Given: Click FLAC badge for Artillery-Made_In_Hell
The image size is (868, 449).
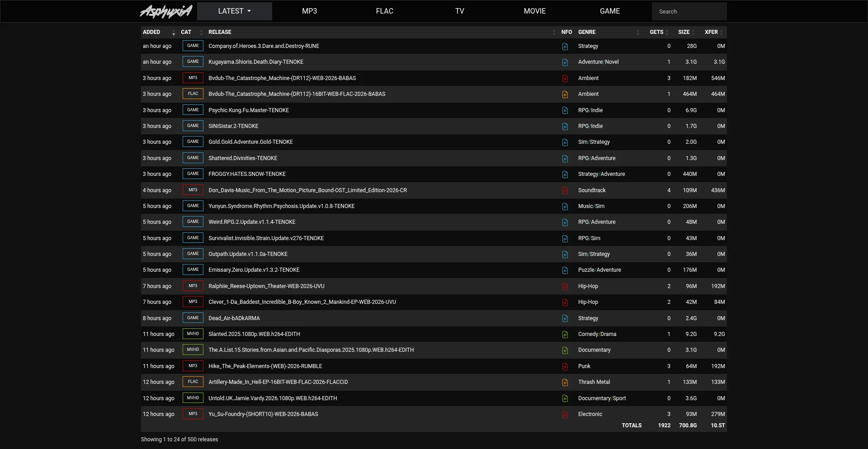Looking at the screenshot, I should pyautogui.click(x=193, y=382).
